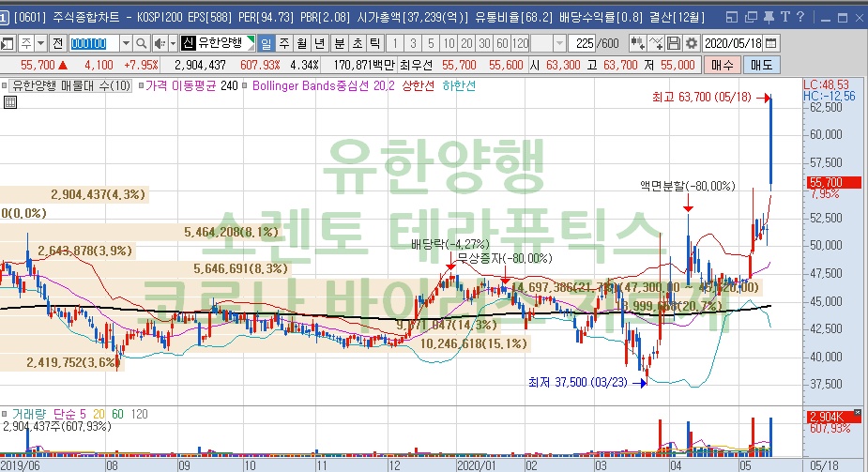The width and height of the screenshot is (868, 472).
Task: Click the 05/18 date label on axis
Action: tap(824, 465)
